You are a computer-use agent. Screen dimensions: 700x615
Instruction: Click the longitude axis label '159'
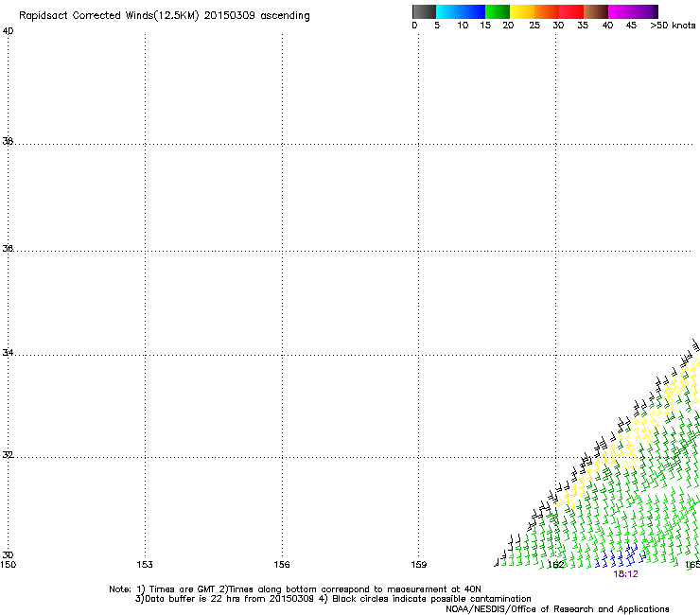click(419, 565)
